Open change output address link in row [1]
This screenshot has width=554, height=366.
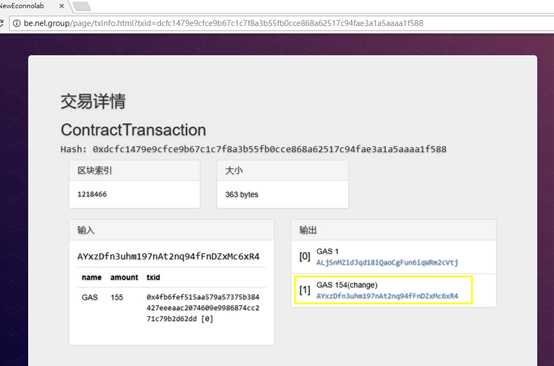pyautogui.click(x=387, y=296)
